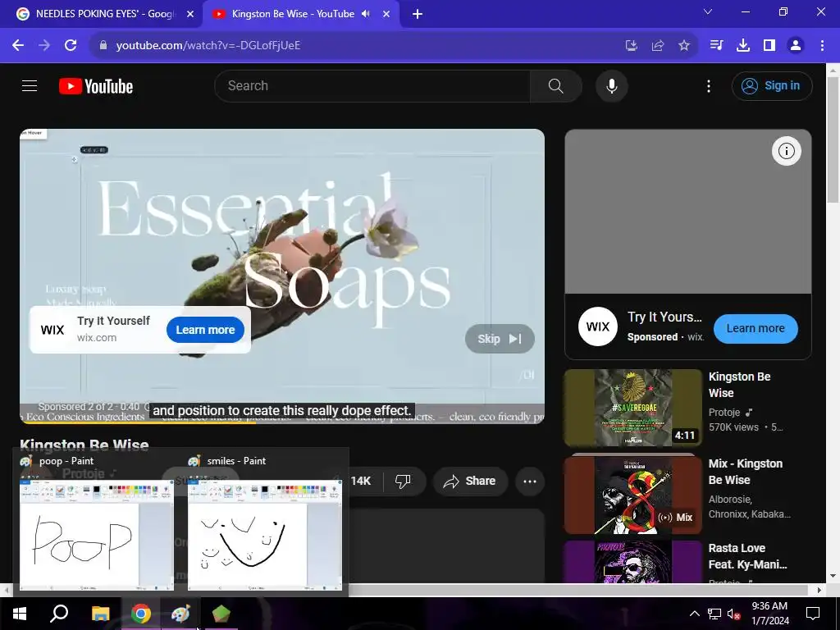Click the Sign in button
The width and height of the screenshot is (840, 630).
[x=772, y=85]
